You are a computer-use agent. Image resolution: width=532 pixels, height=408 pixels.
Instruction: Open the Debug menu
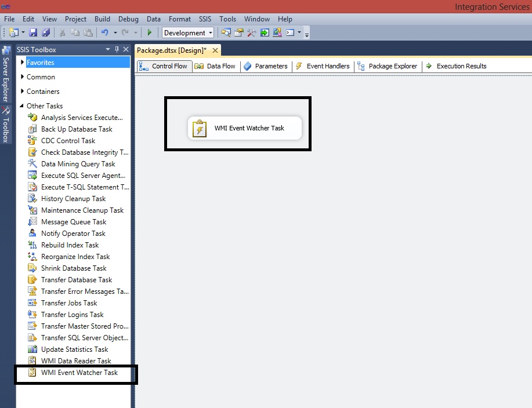(128, 19)
